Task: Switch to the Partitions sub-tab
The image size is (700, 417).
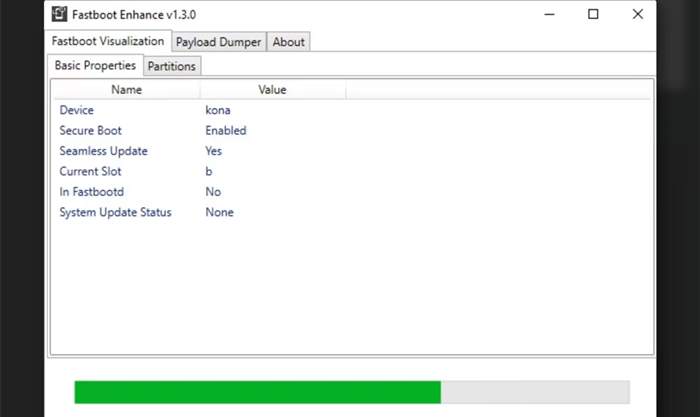Action: coord(172,66)
